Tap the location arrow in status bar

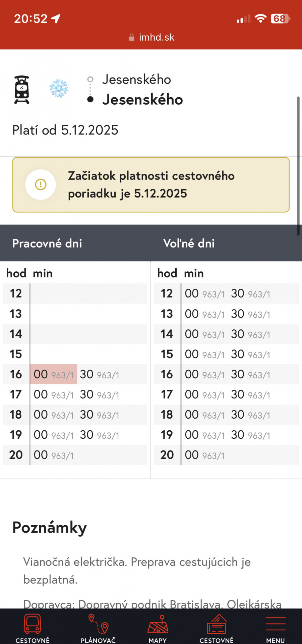[x=56, y=18]
